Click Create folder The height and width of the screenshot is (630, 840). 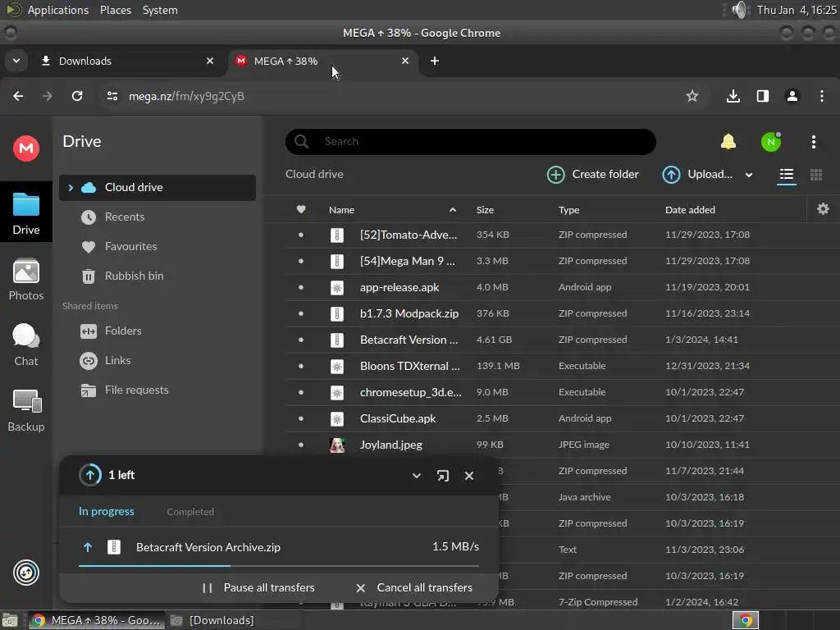592,175
